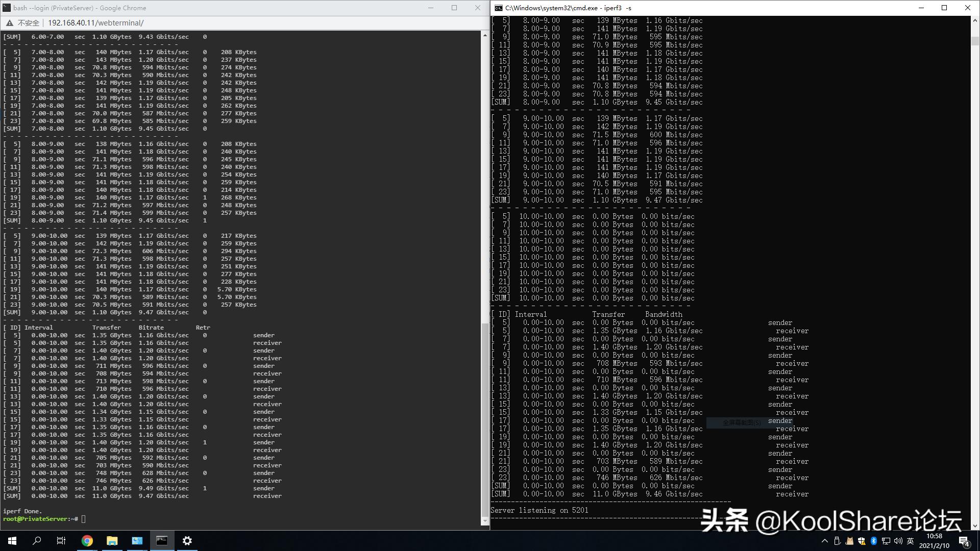980x551 pixels.
Task: Open Windows Search from the taskbar
Action: coord(37,540)
